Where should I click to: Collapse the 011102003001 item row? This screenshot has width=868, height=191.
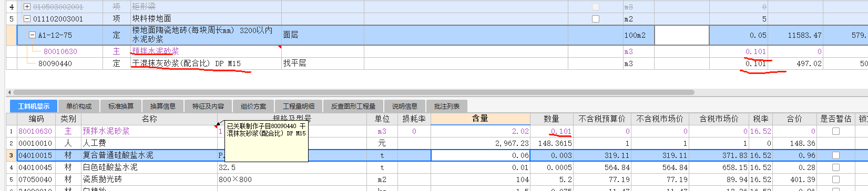point(27,19)
